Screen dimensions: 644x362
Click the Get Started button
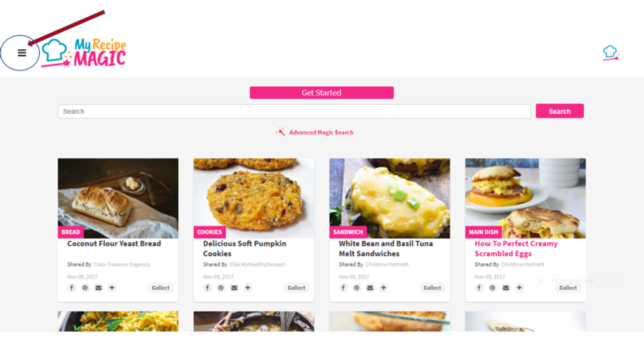pyautogui.click(x=321, y=93)
